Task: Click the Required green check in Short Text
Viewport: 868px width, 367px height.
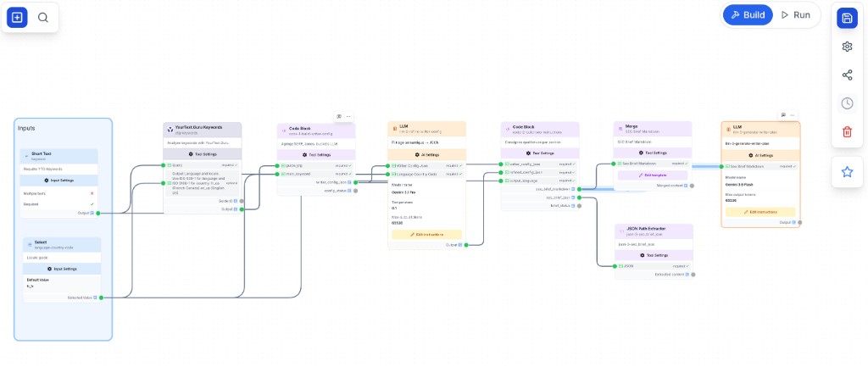Action: click(92, 203)
